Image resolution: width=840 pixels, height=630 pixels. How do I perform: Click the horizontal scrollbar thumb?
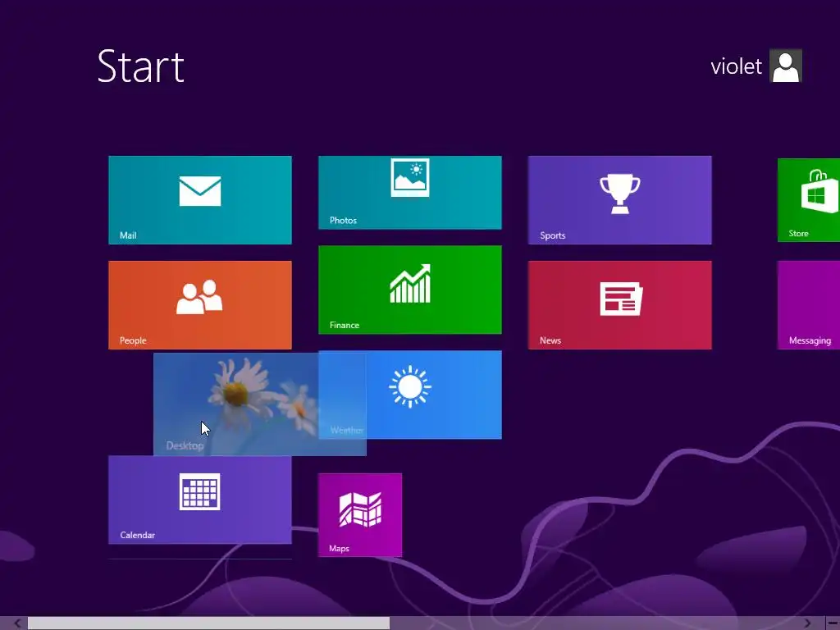[208, 623]
